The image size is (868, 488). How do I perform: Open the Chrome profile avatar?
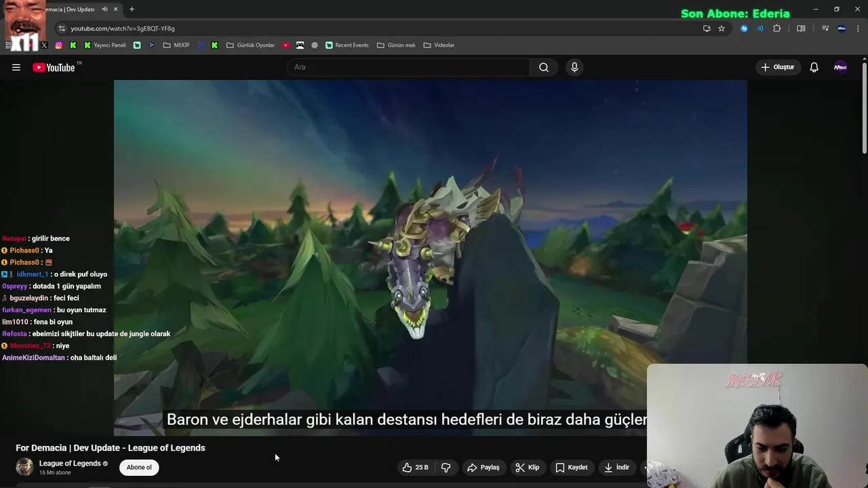click(842, 28)
